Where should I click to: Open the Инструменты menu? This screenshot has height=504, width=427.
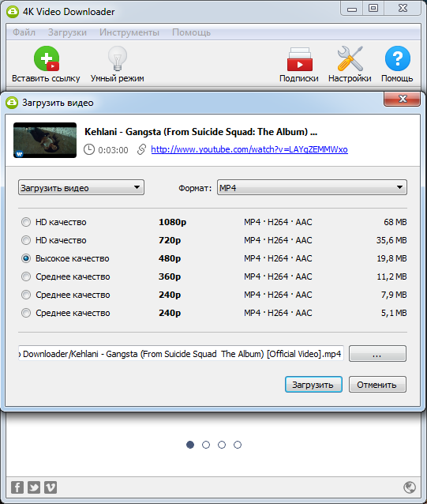click(129, 32)
